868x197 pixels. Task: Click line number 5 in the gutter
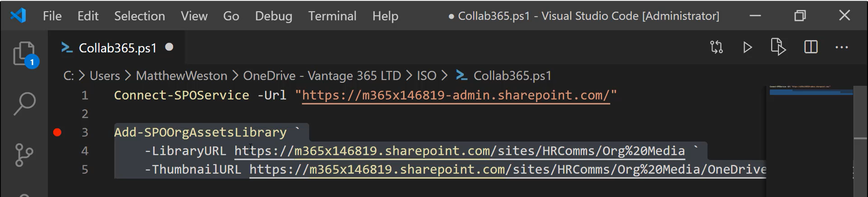(85, 169)
